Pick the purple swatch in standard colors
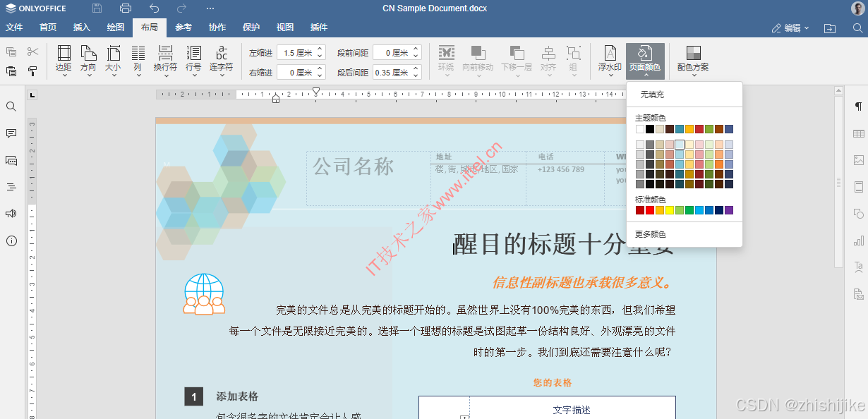Viewport: 868px width, 419px height. tap(729, 210)
